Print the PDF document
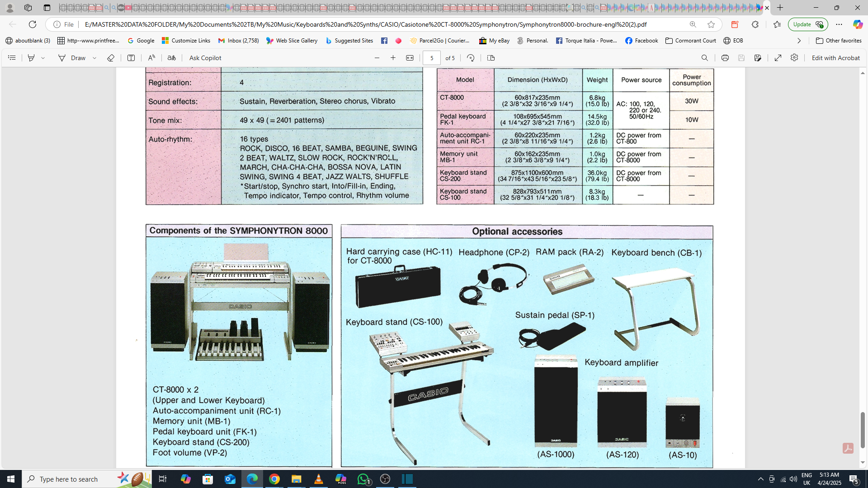 click(725, 58)
